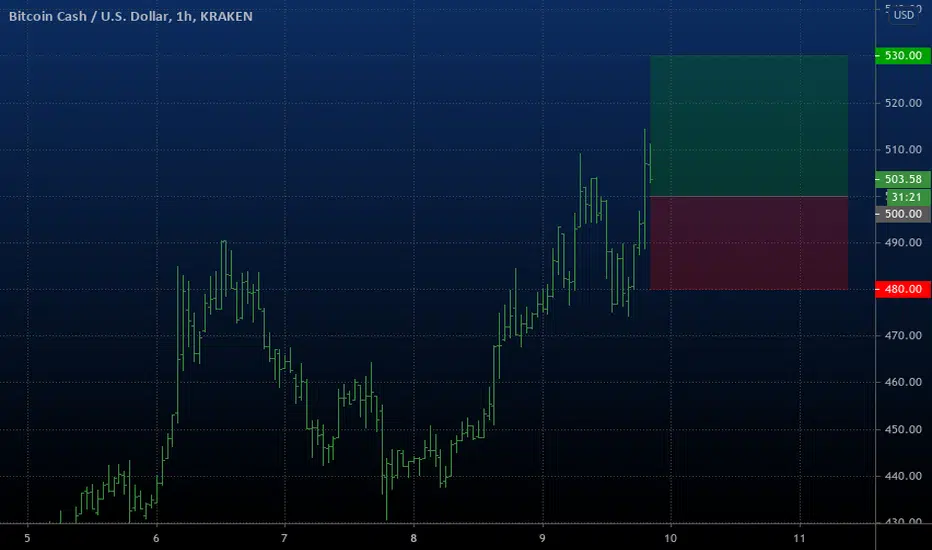Screen dimensions: 932x550
Task: Click the 490.00 price axis label
Action: pos(903,243)
